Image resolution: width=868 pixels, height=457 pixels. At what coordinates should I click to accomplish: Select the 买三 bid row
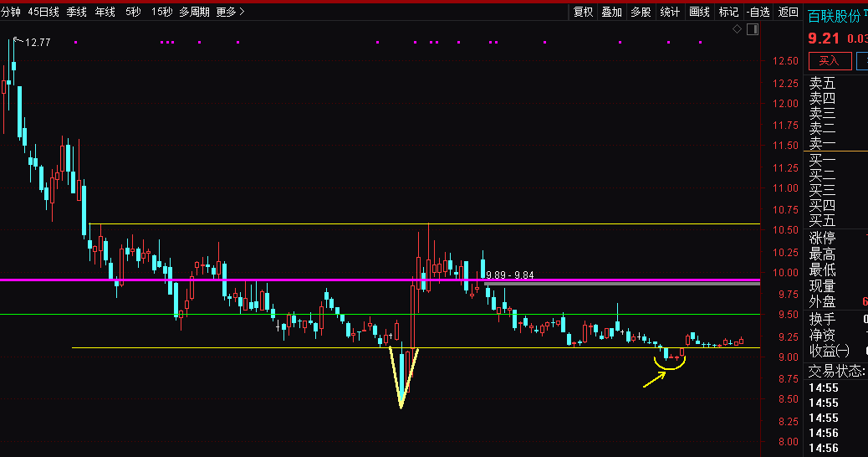822,191
